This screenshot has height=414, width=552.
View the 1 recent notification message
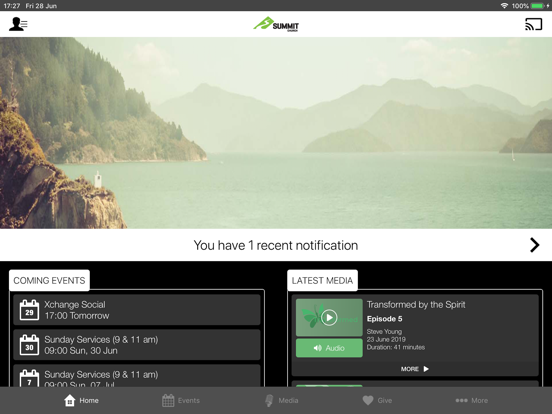click(276, 245)
